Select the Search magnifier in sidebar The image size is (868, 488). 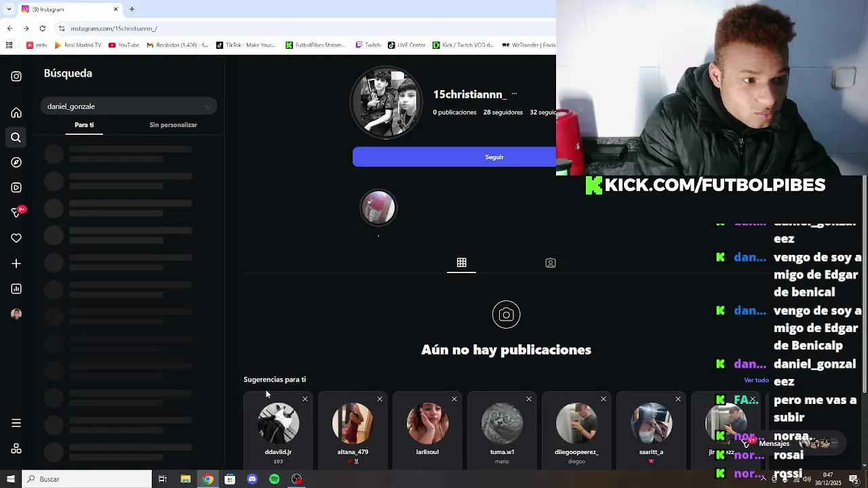[x=16, y=138]
